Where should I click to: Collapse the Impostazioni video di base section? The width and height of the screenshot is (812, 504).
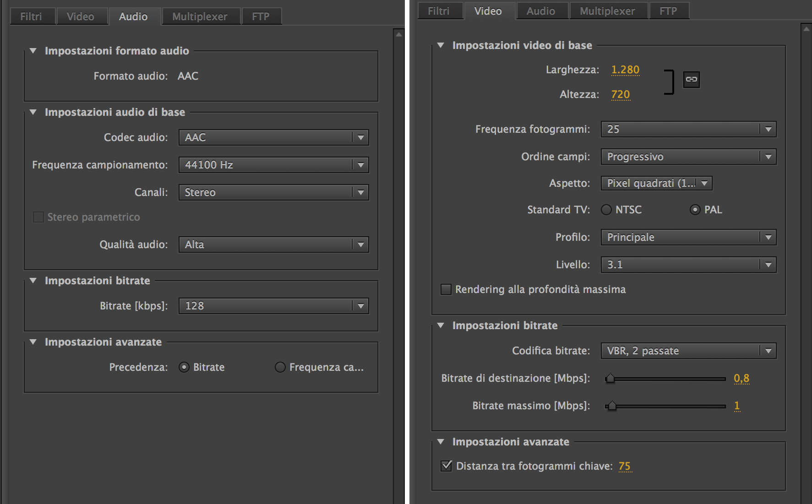coord(441,45)
